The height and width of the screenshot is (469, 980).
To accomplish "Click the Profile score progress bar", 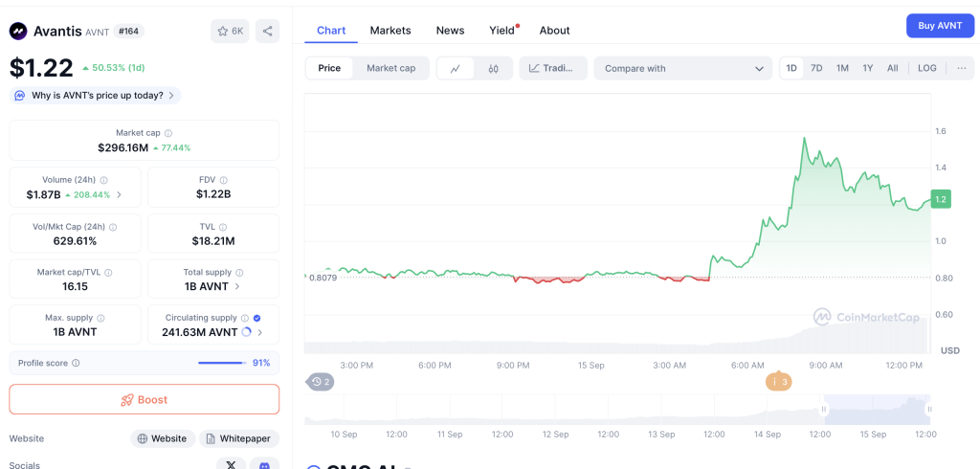I will tap(222, 363).
